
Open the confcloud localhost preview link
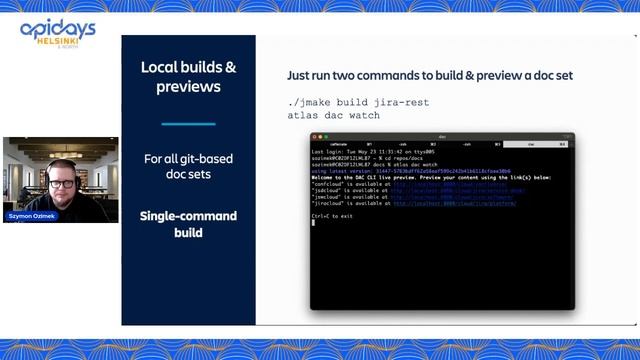point(450,184)
